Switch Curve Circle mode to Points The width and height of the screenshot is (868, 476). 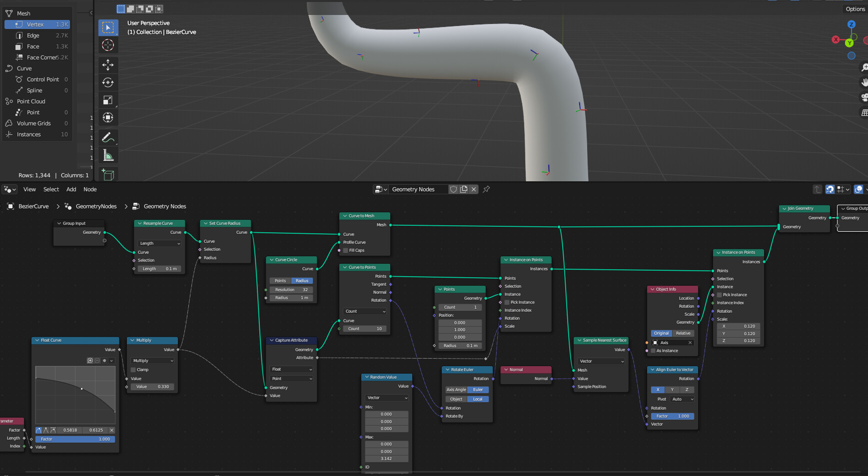coord(280,281)
